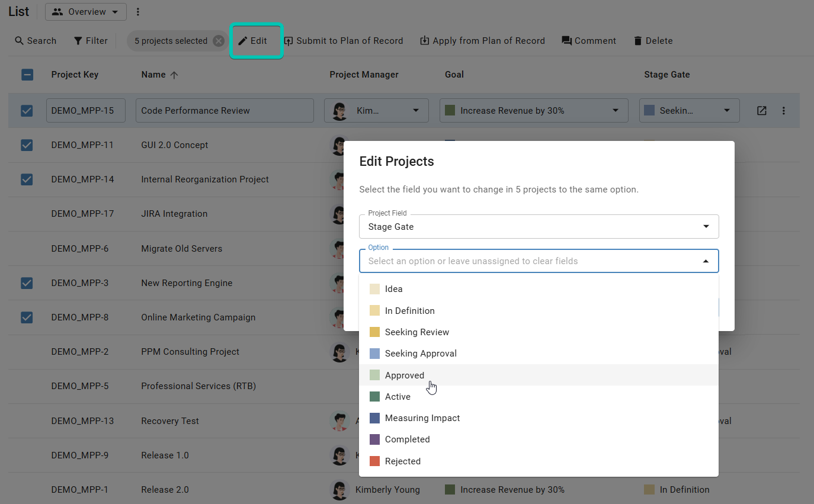814x504 pixels.
Task: Choose the Completed option
Action: 539,439
